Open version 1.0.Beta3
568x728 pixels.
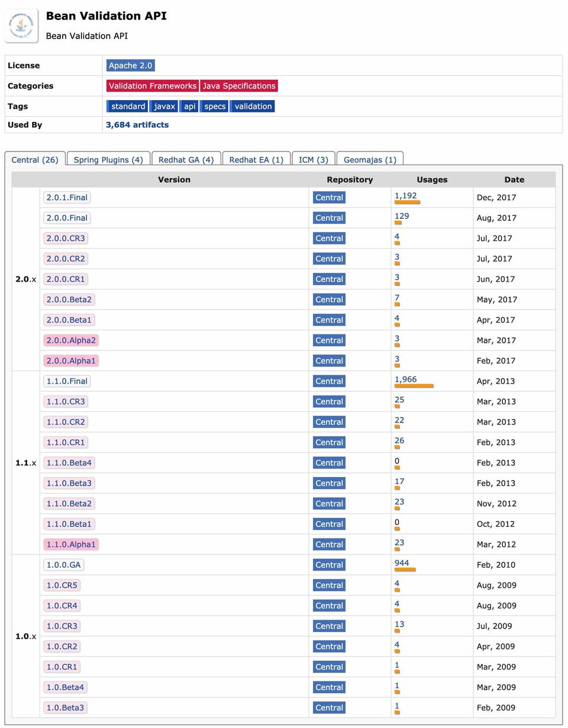(x=65, y=708)
